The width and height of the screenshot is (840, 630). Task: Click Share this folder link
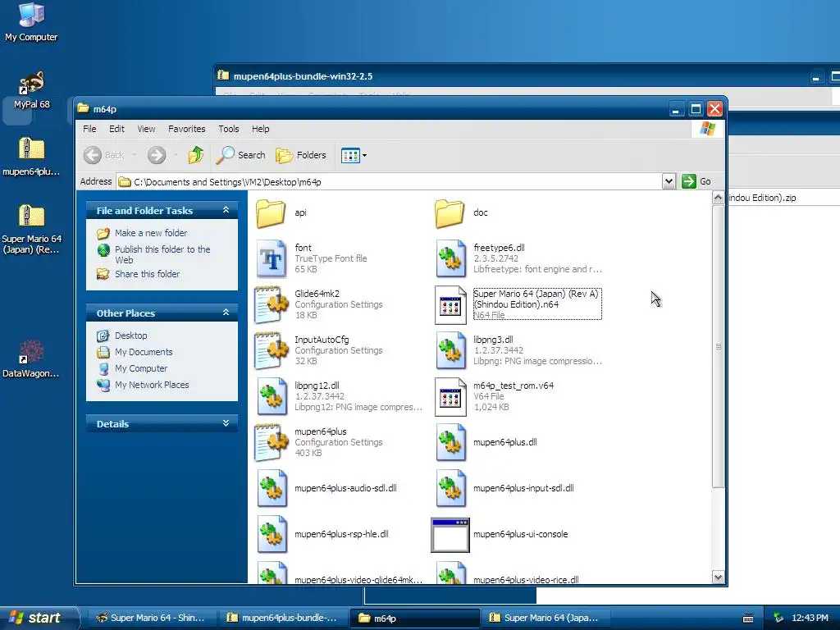pyautogui.click(x=148, y=274)
